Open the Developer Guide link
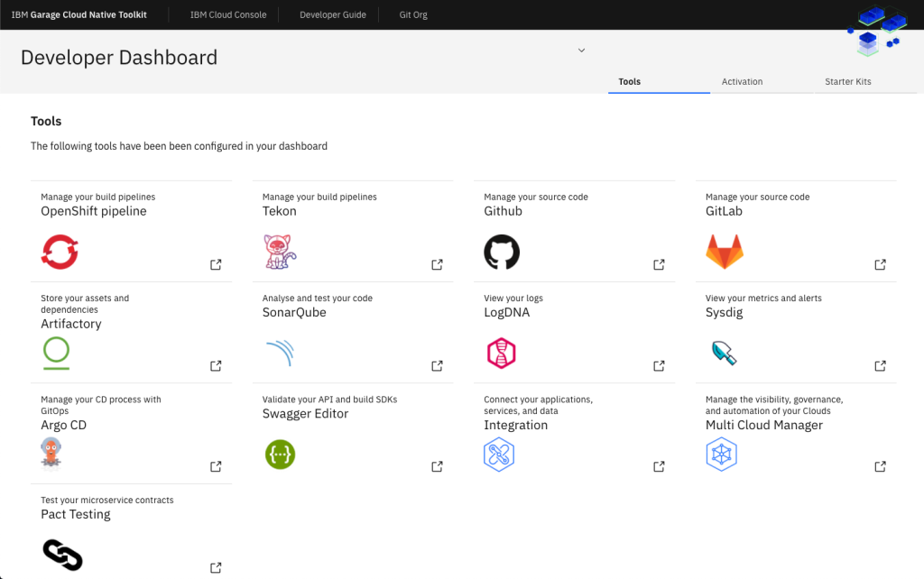Screen dimensions: 924x579 [x=332, y=15]
